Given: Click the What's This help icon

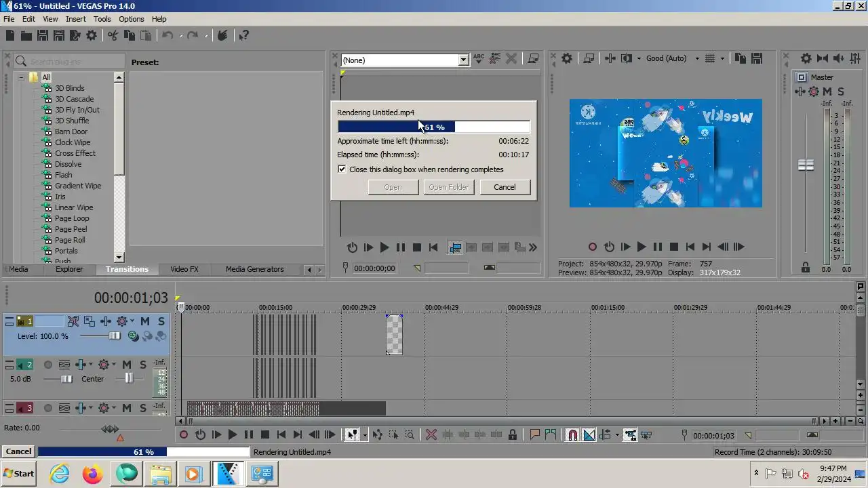Looking at the screenshot, I should tap(244, 36).
